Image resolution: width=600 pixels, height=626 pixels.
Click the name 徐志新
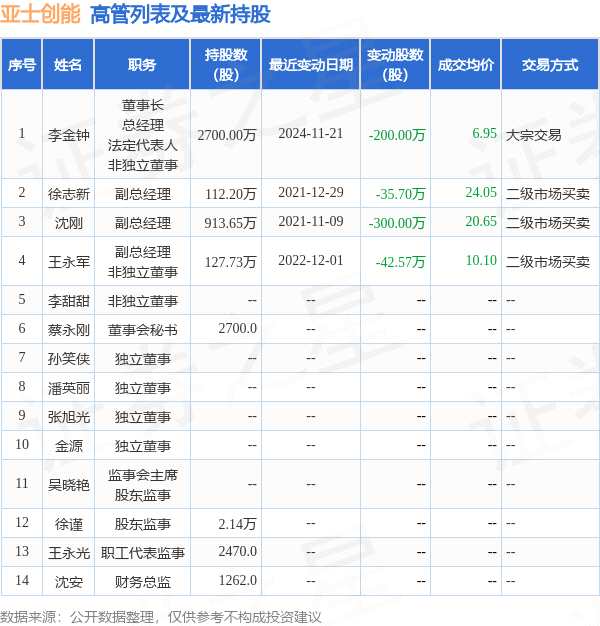coord(68,194)
